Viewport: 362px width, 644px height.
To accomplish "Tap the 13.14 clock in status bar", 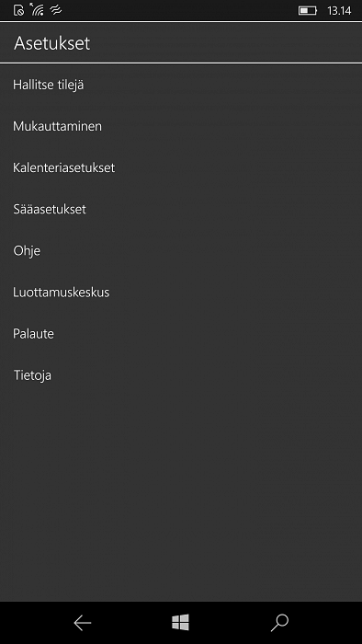I will click(x=339, y=11).
